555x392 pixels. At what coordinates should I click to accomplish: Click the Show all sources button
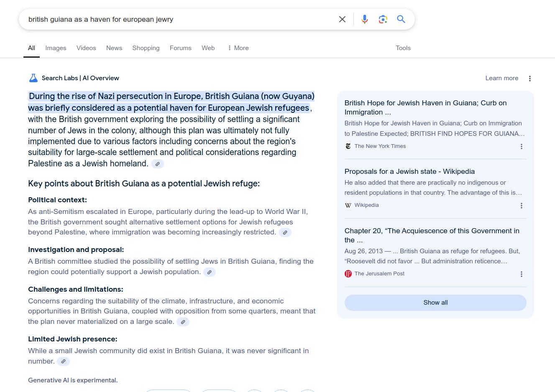[x=435, y=303]
